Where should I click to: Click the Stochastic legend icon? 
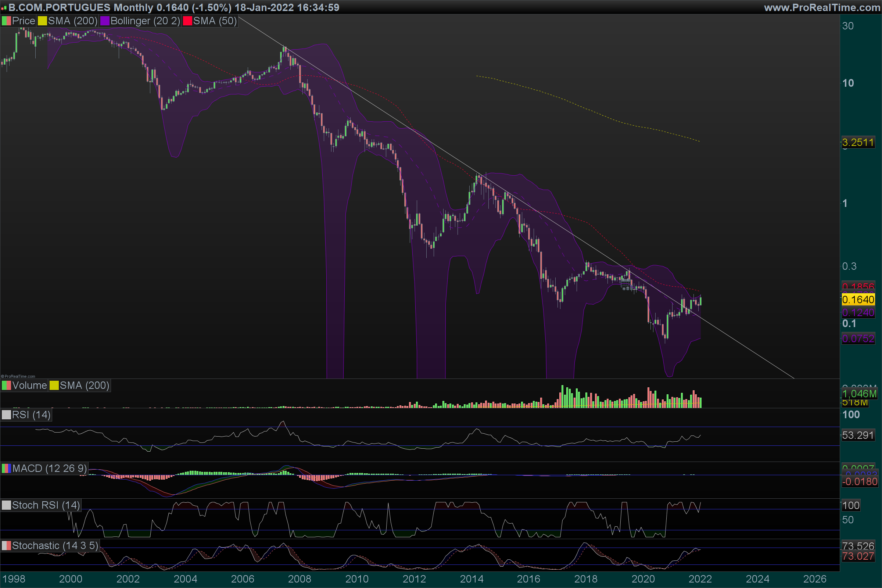pos(6,546)
